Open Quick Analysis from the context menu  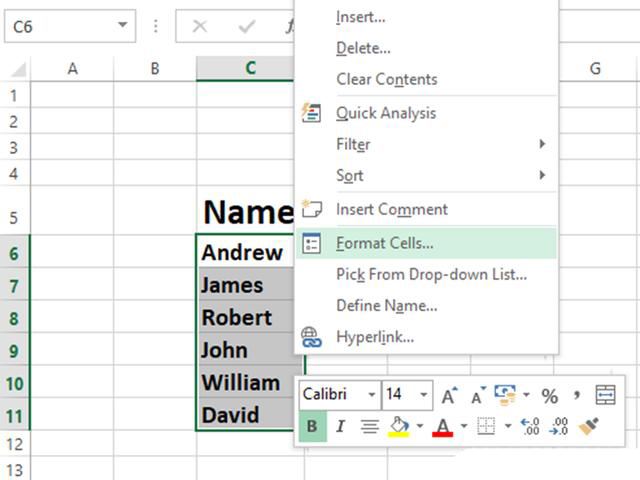coord(426,113)
